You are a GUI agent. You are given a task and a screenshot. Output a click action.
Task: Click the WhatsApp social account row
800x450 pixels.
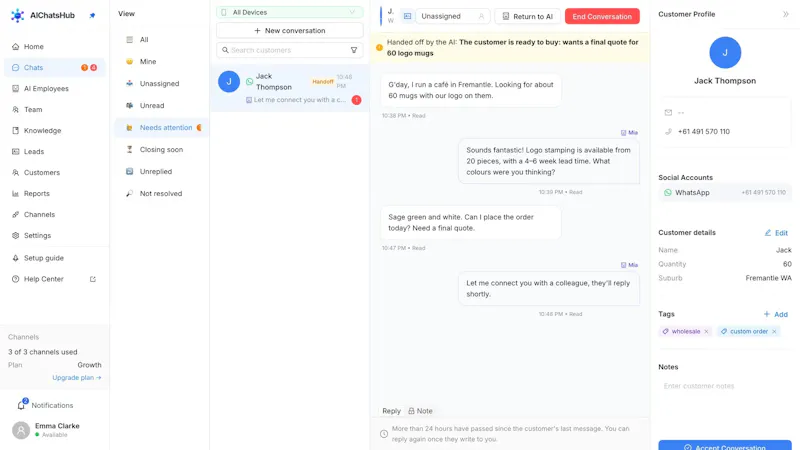[724, 193]
